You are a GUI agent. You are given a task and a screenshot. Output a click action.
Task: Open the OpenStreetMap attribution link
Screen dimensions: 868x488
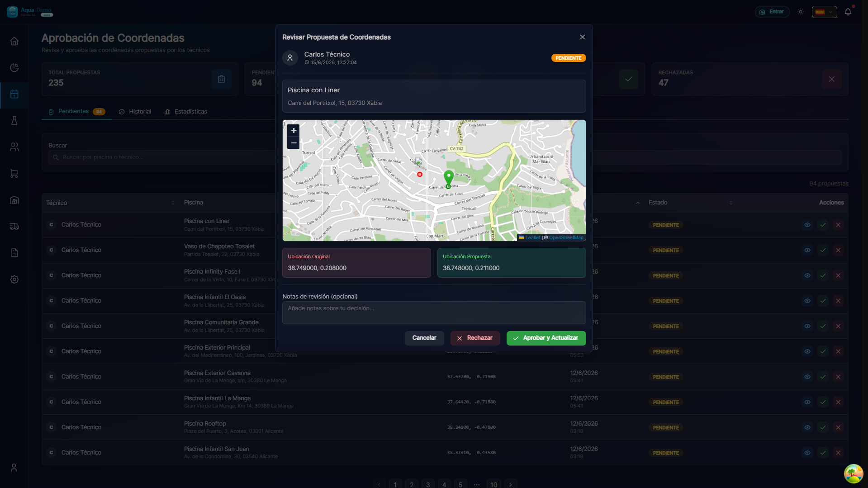[x=566, y=237]
